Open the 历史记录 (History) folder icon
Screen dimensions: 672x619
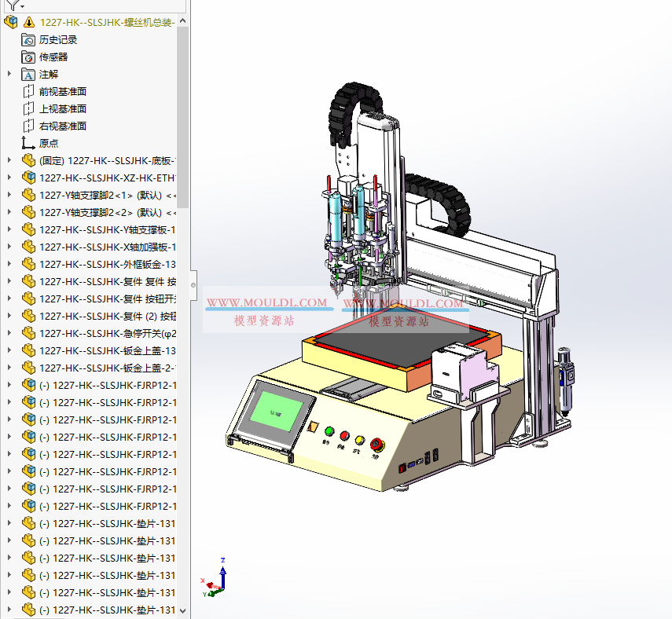tap(28, 39)
